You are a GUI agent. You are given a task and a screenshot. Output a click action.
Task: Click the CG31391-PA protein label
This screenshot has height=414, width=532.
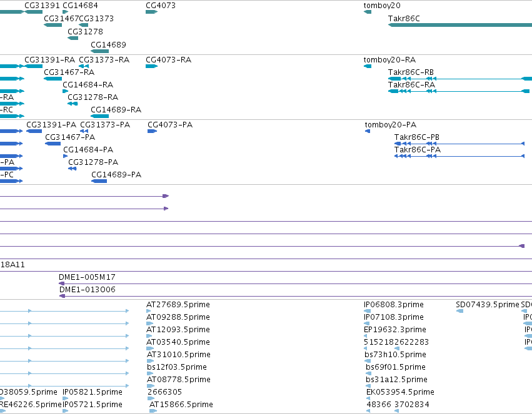[x=51, y=125]
